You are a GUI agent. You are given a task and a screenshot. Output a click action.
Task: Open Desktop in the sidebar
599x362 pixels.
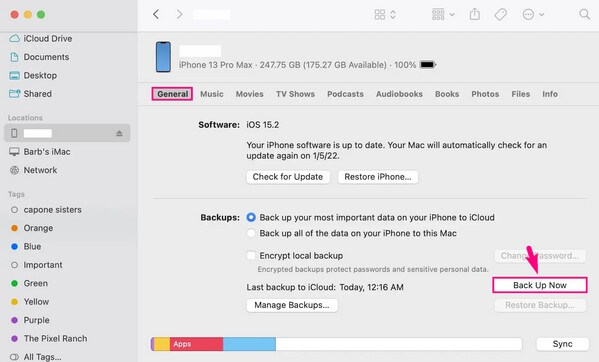click(x=33, y=75)
